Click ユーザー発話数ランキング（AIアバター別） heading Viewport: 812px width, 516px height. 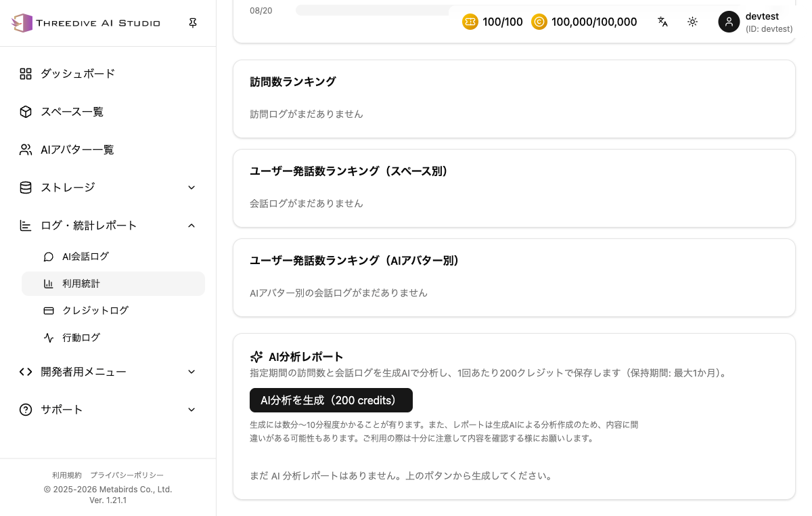[x=355, y=261]
